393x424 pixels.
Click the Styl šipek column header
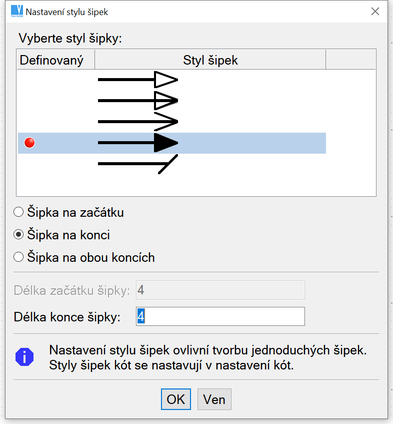210,60
